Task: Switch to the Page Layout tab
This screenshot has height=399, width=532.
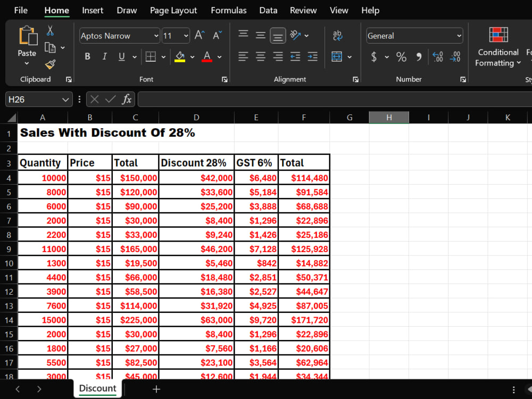Action: [x=173, y=11]
